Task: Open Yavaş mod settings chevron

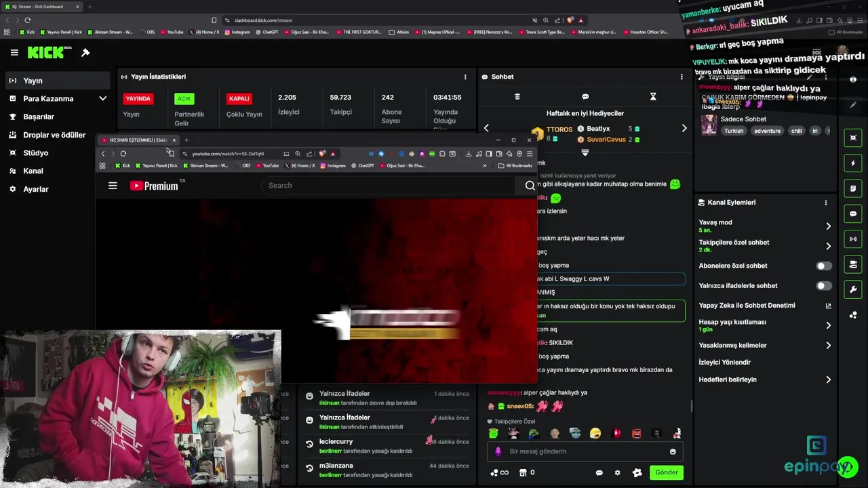Action: pos(828,226)
